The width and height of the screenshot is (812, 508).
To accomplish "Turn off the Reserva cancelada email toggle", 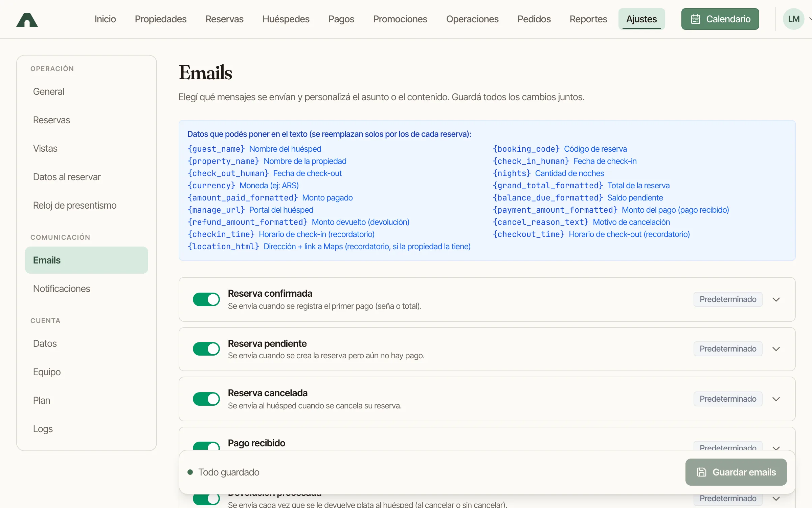I will click(206, 399).
